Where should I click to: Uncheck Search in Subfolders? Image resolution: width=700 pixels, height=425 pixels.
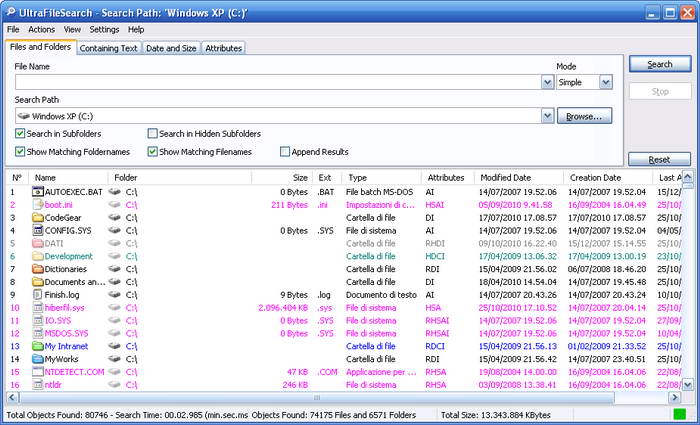pos(20,133)
